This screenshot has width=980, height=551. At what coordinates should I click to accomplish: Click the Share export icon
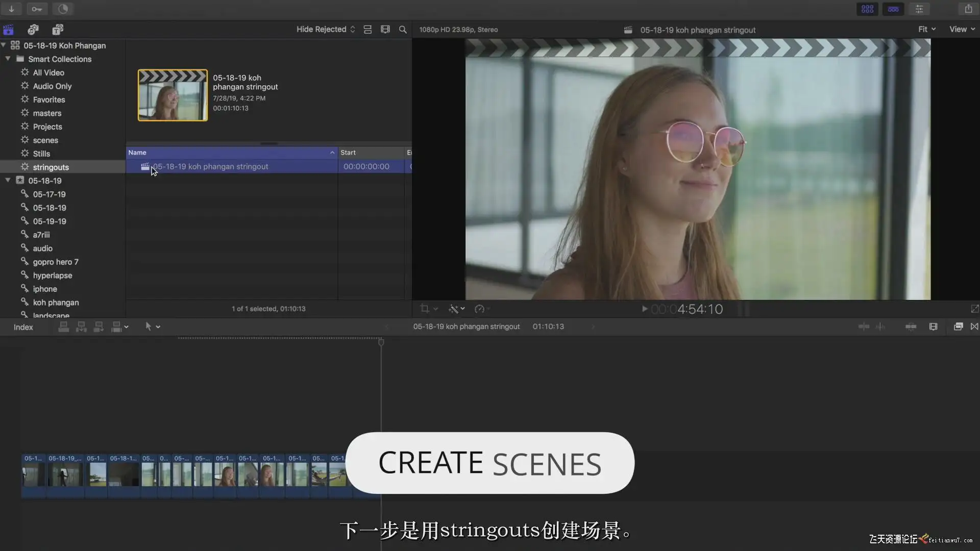click(968, 9)
